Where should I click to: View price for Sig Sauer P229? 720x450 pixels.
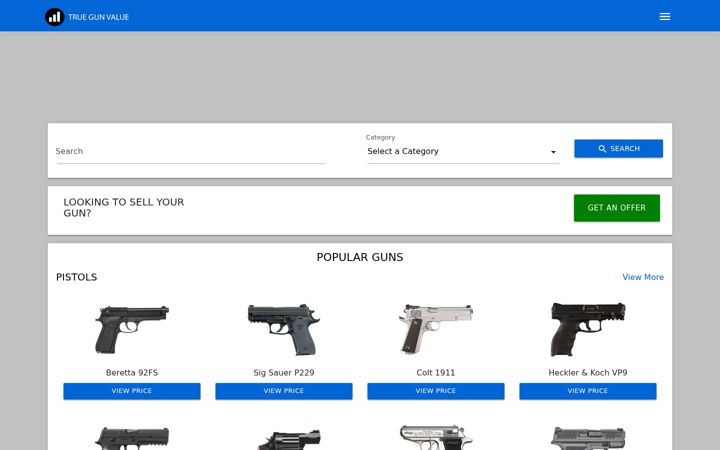[x=284, y=391]
